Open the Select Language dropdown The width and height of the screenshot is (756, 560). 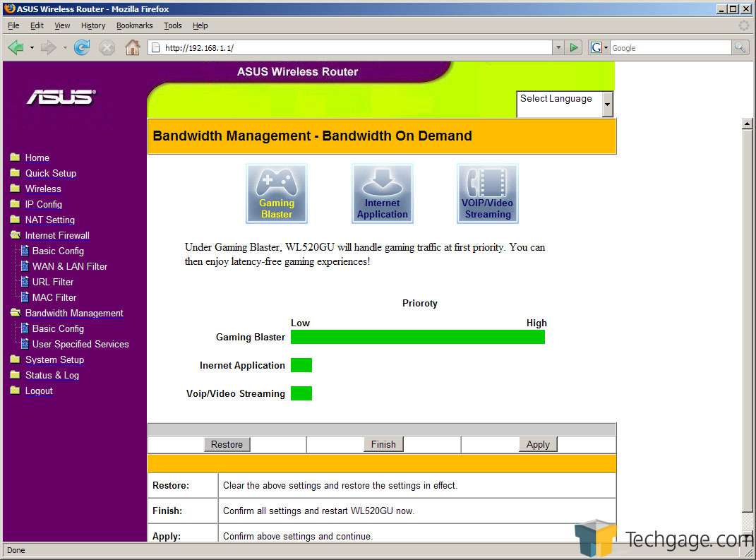click(x=565, y=104)
